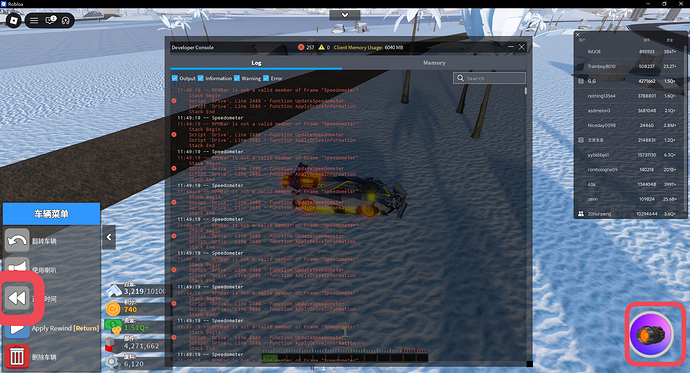
Task: Toggle the Information checkbox
Action: [201, 78]
